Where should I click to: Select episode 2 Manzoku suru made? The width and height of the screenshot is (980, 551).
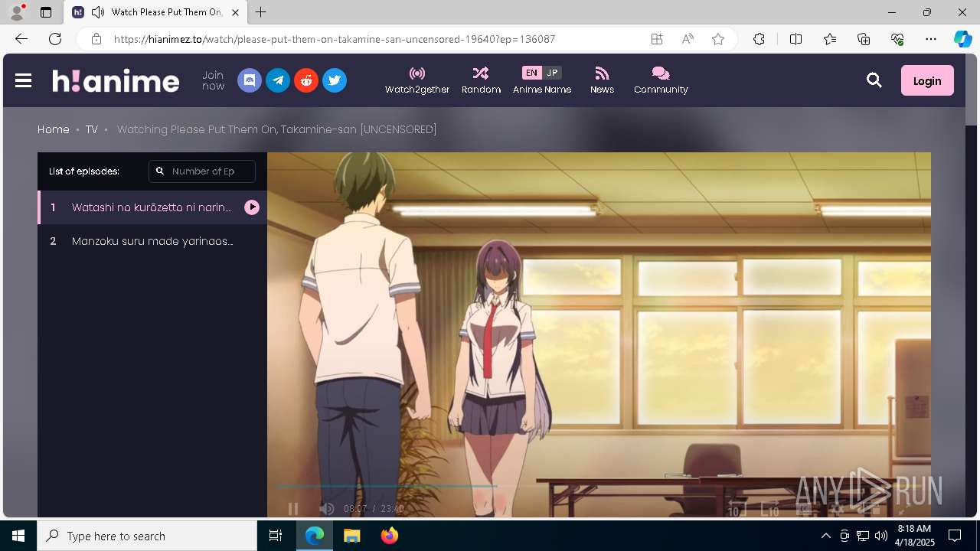[x=152, y=241]
